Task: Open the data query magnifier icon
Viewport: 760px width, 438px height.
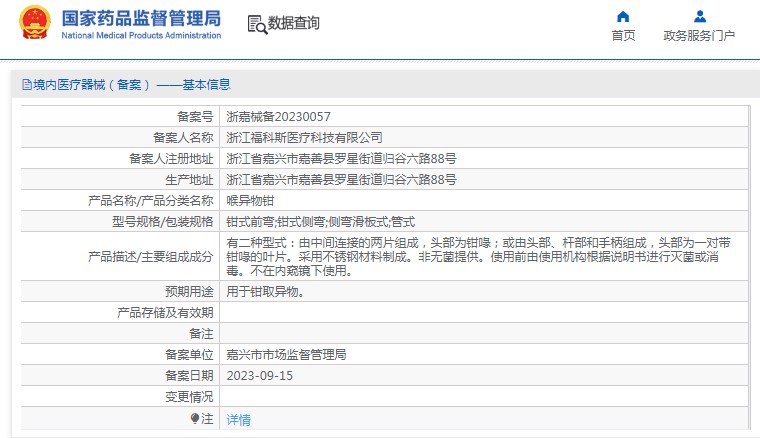Action: coord(257,25)
